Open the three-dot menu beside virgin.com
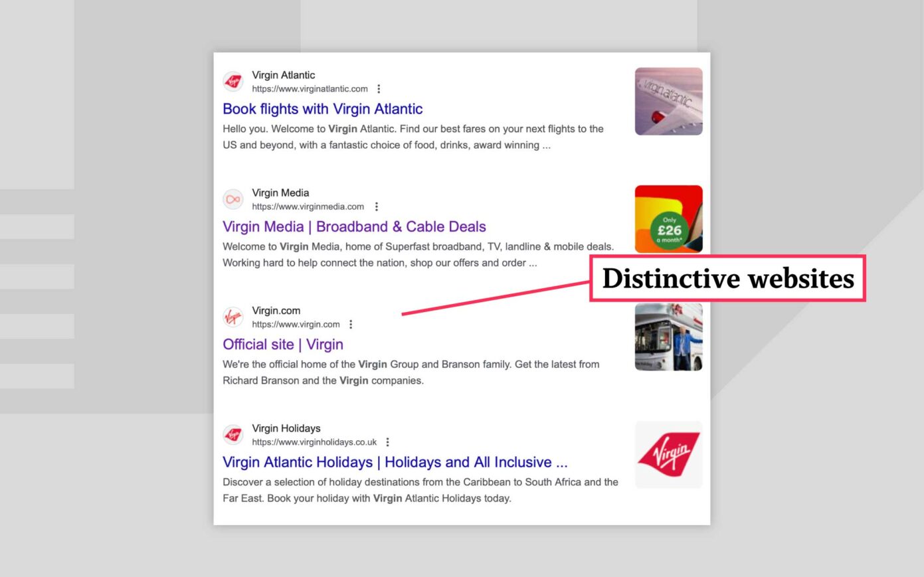This screenshot has width=924, height=577. pyautogui.click(x=351, y=325)
